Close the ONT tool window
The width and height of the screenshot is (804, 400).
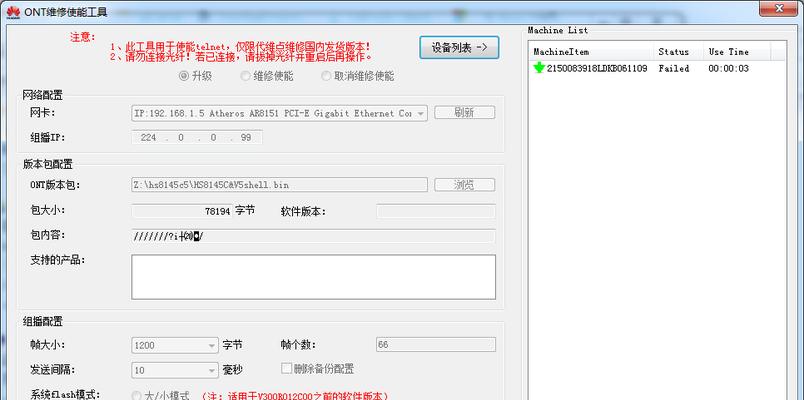tap(778, 8)
